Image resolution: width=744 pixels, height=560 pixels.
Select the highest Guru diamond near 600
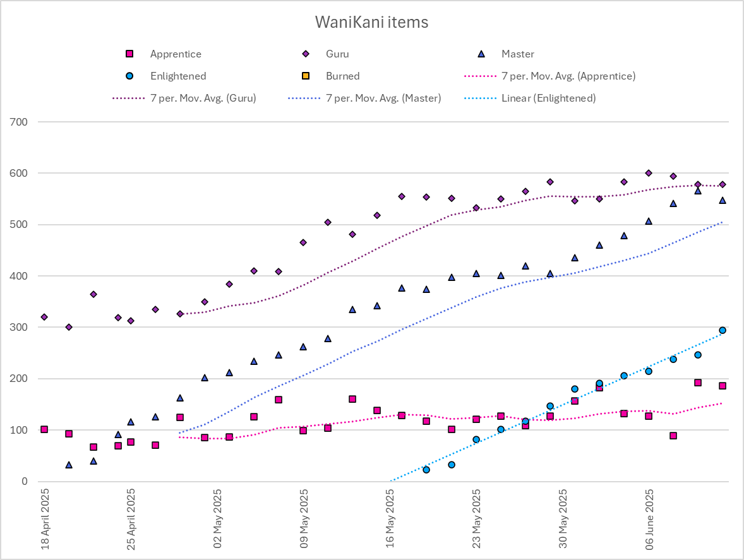(649, 173)
